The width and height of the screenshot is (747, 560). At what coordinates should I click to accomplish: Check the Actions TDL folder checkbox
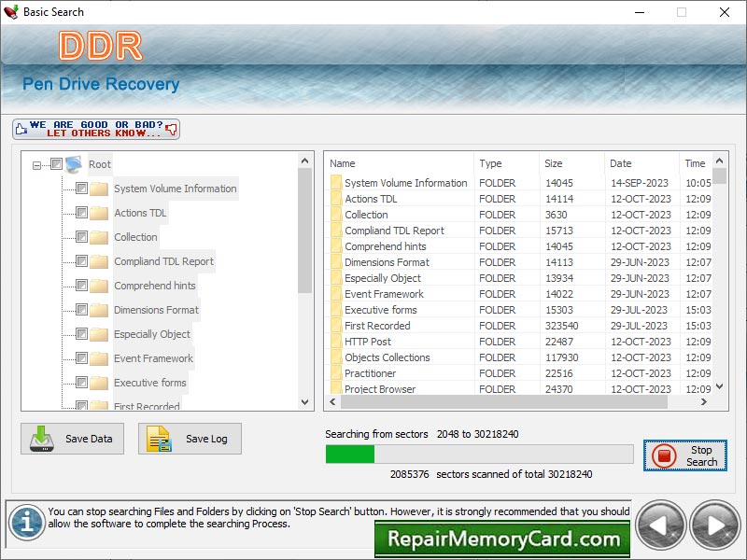click(82, 213)
